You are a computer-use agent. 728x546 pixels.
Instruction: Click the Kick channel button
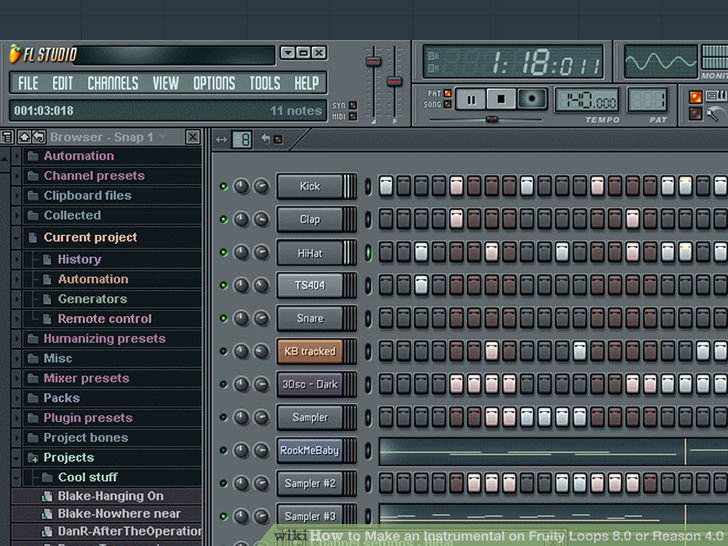tap(310, 186)
